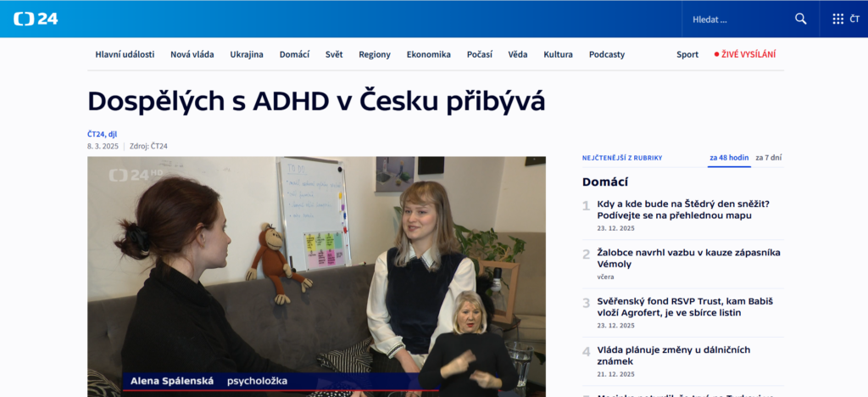The height and width of the screenshot is (397, 868).
Task: Switch to the 'za 7 dní' tab
Action: [x=768, y=158]
